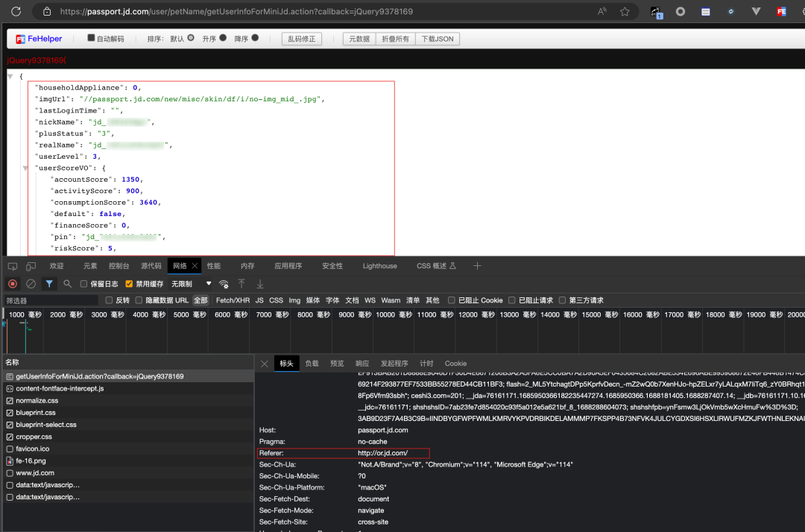805x532 pixels.
Task: Click the V-shaped extension icon in browser toolbar
Action: (756, 11)
